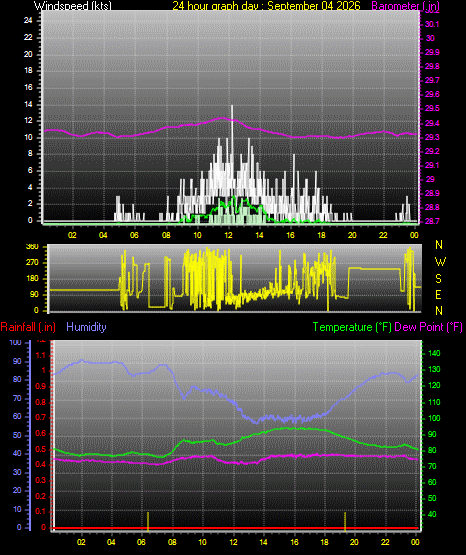Click the 6 windspeed axis value
Screen dimensions: 466x555
(30, 171)
